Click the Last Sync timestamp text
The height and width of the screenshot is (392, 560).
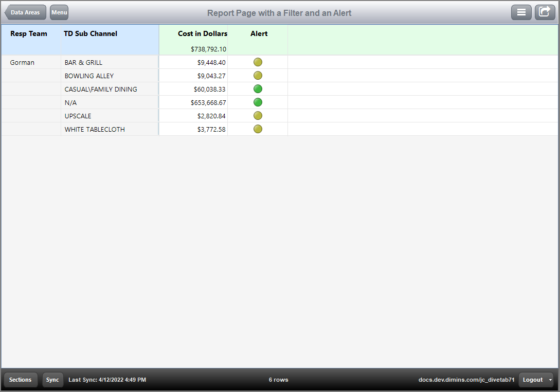point(107,380)
